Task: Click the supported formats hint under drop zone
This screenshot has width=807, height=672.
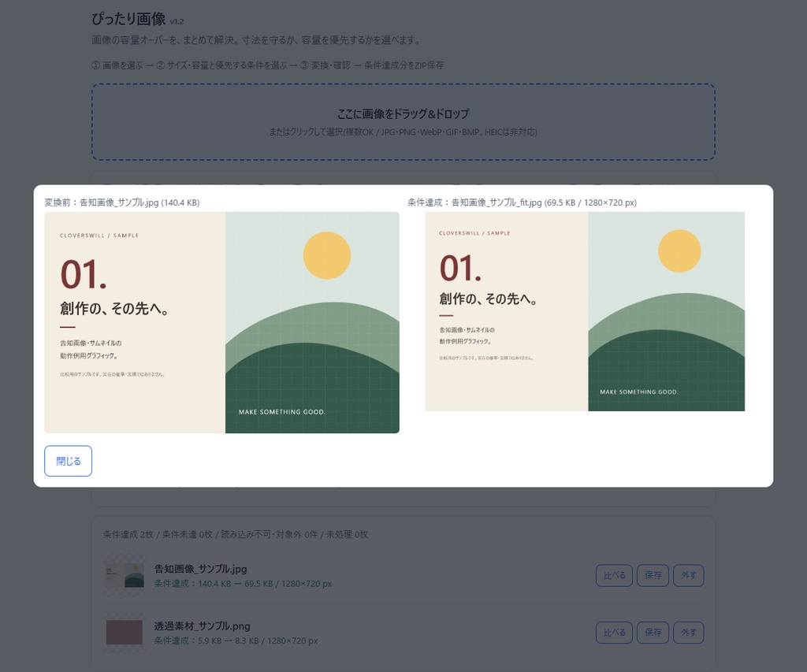Action: pyautogui.click(x=403, y=132)
